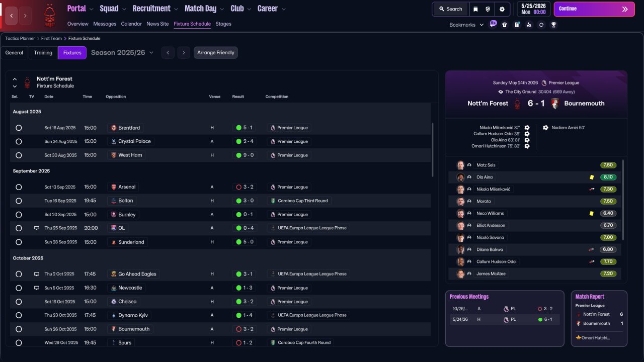Click the navigate back arrow button
This screenshot has height=362, width=644.
click(12, 16)
